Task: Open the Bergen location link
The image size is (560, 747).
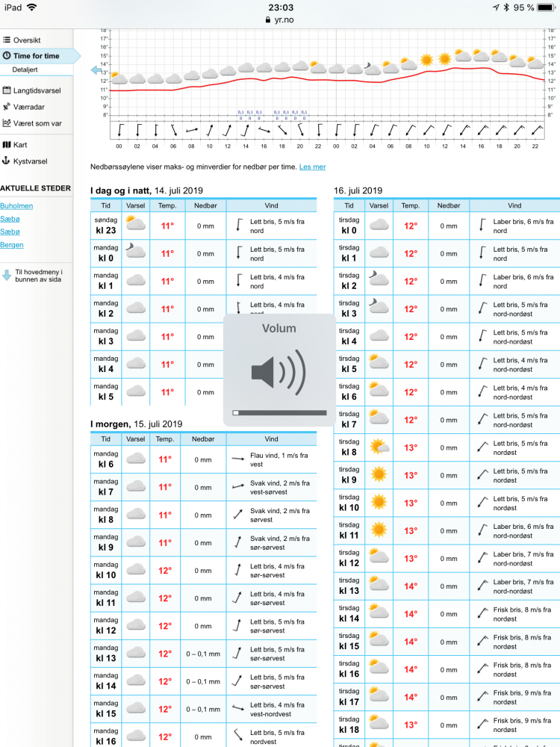Action: [x=12, y=245]
